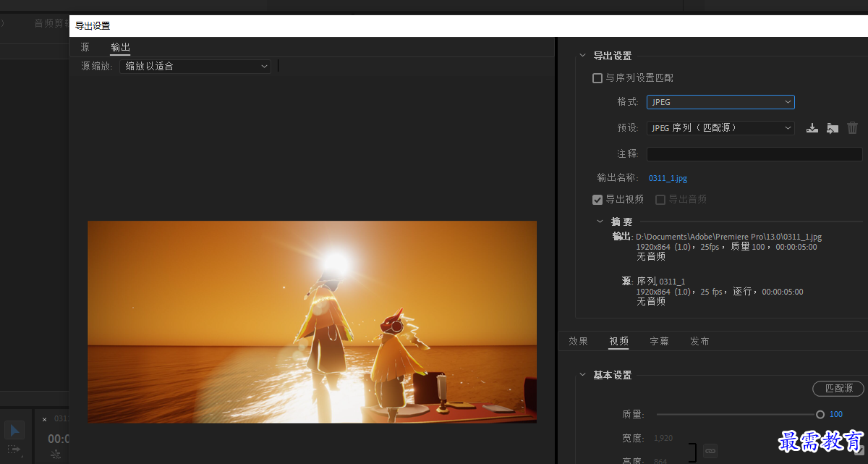Open the 效果 tab
The width and height of the screenshot is (868, 464).
point(578,341)
